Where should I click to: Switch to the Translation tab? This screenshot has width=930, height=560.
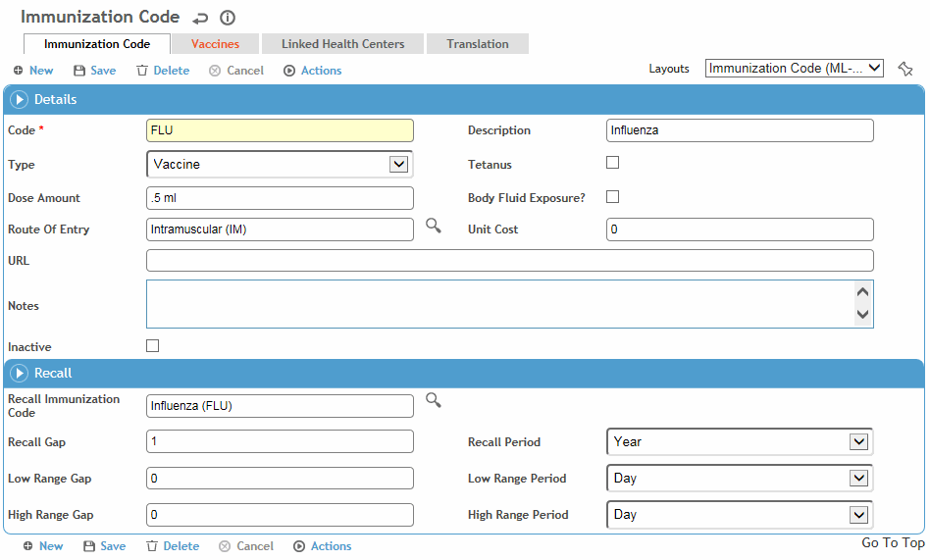point(478,44)
